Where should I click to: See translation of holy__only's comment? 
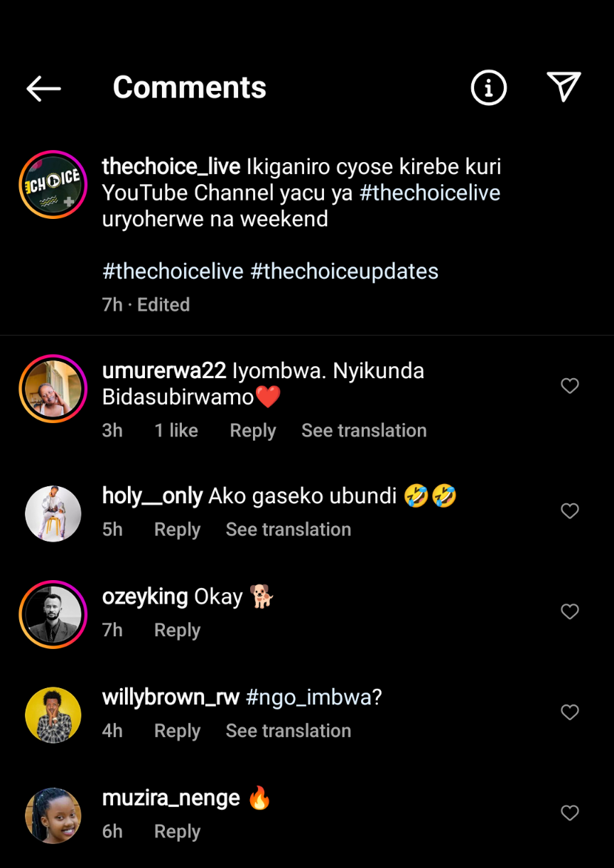288,530
